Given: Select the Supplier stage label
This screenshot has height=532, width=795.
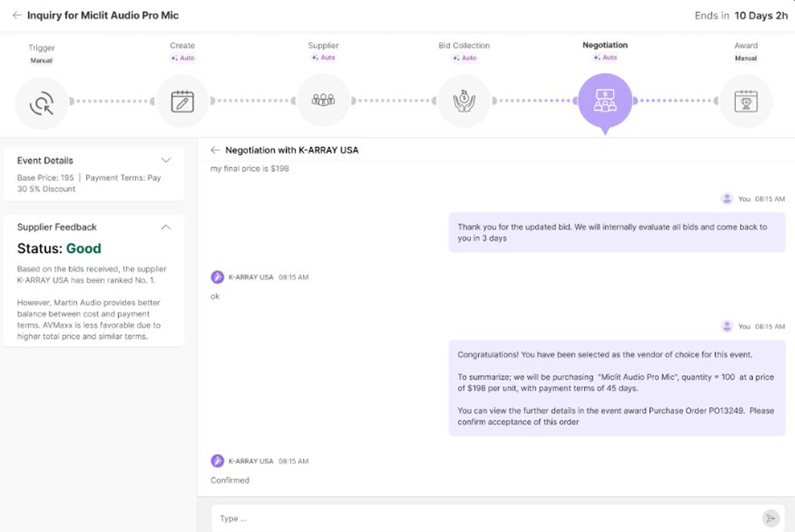Looking at the screenshot, I should pyautogui.click(x=323, y=45).
